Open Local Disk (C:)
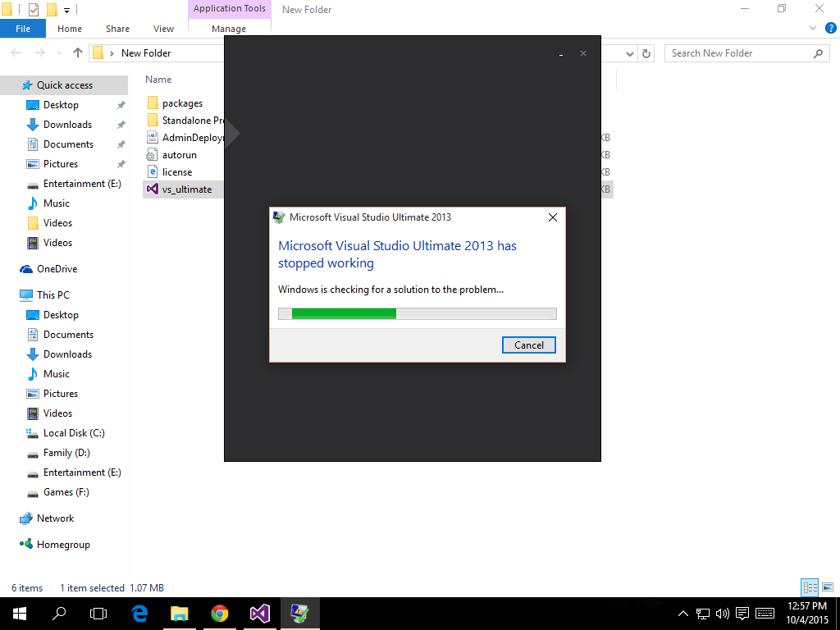The image size is (840, 630). (74, 433)
